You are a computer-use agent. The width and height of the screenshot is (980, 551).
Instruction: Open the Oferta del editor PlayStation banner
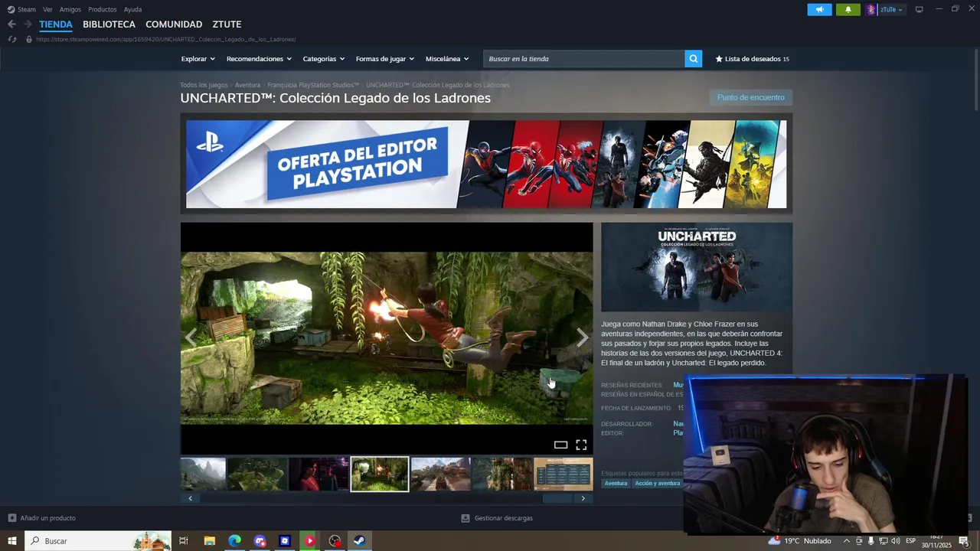(486, 164)
